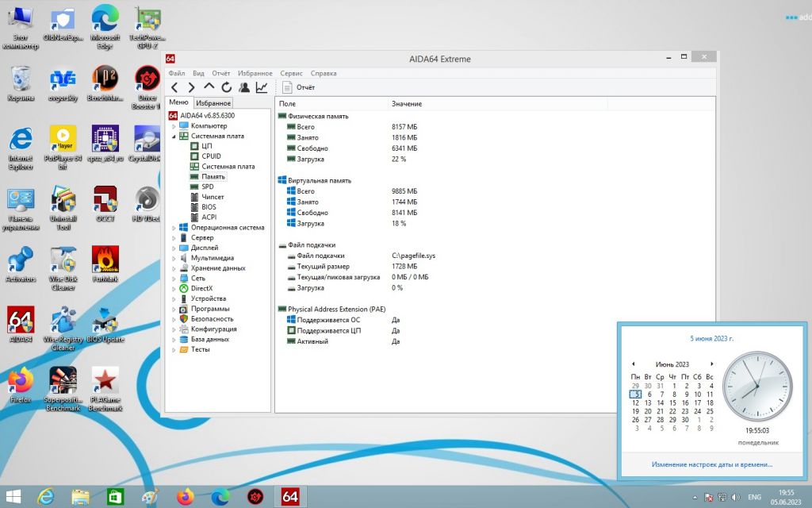Go up one level with the up arrow

click(209, 87)
